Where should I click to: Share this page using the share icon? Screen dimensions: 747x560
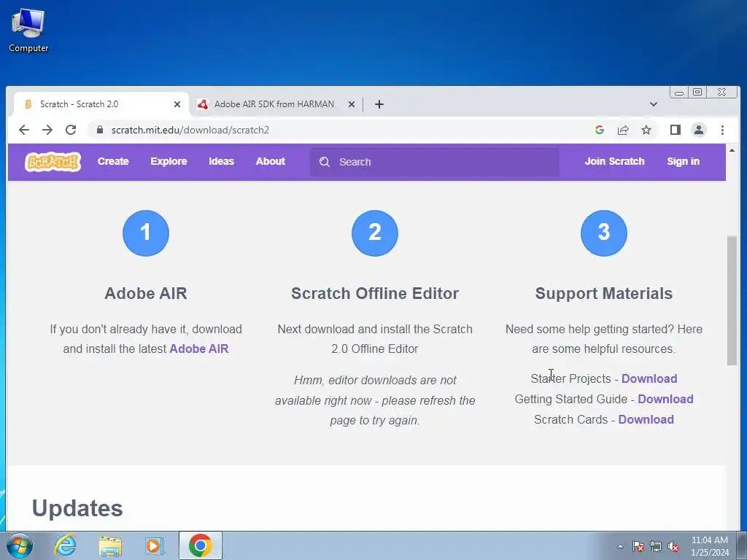pos(623,130)
